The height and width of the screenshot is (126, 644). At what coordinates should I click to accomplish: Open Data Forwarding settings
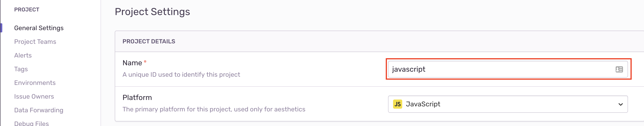[x=38, y=110]
